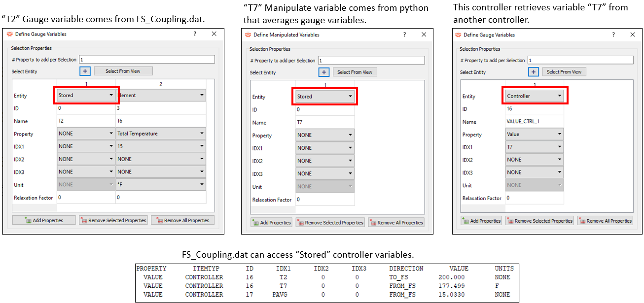Open IDX1 dropdown showing T7
644x303 pixels.
point(535,147)
